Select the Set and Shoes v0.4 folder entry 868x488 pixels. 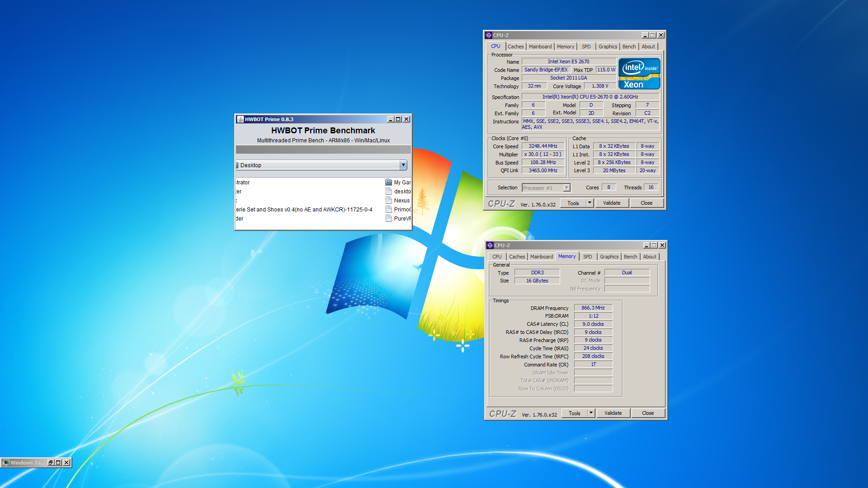click(304, 210)
